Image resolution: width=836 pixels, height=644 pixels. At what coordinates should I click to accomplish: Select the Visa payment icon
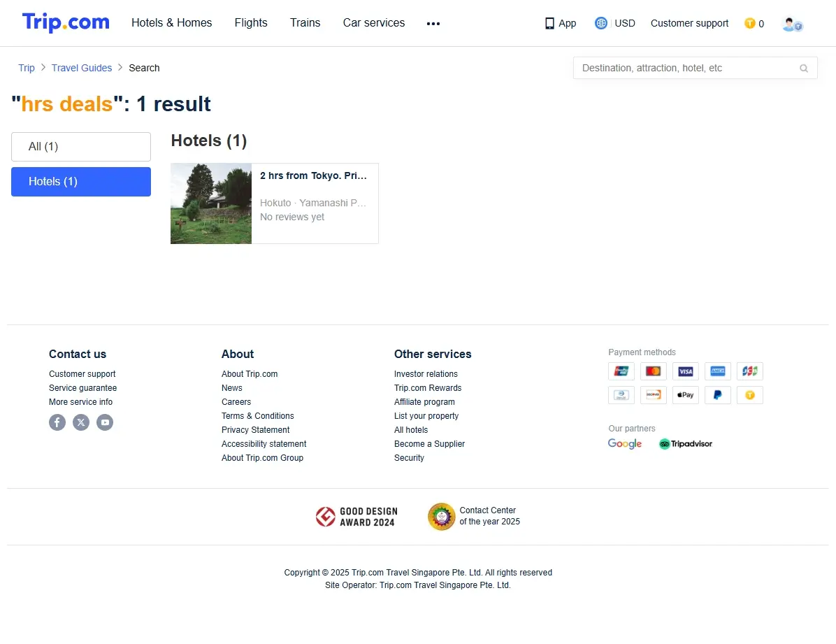coord(685,371)
